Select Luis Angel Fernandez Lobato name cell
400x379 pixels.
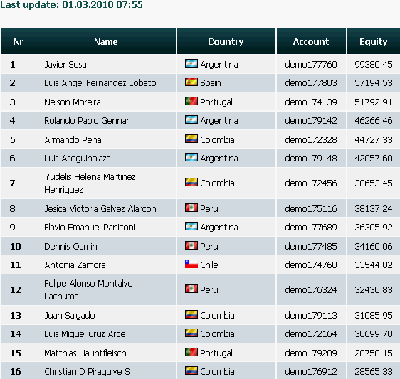[100, 83]
